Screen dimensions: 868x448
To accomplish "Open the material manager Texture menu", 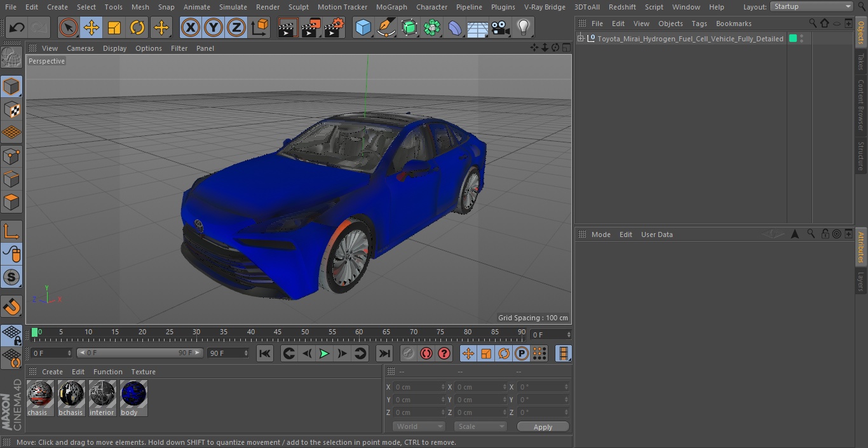I will tap(143, 372).
